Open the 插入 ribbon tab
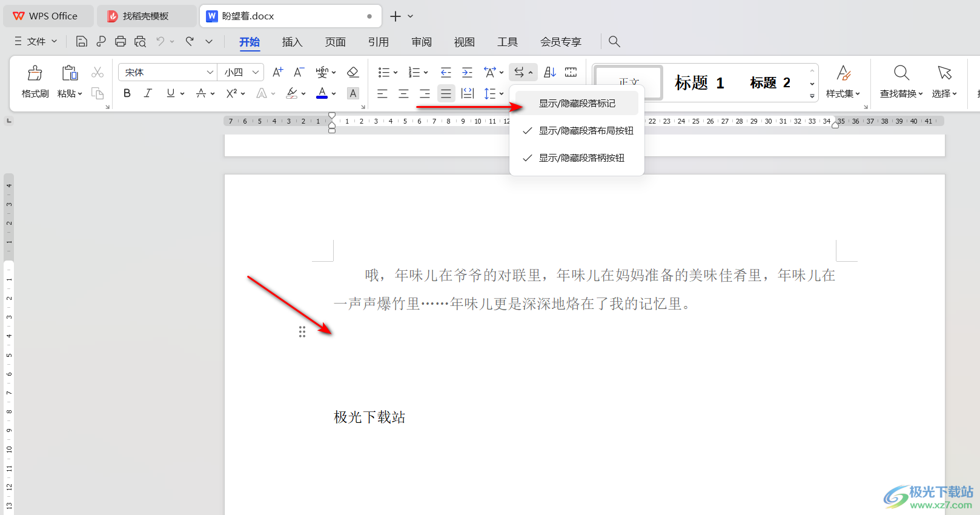The width and height of the screenshot is (980, 515). pyautogui.click(x=292, y=42)
